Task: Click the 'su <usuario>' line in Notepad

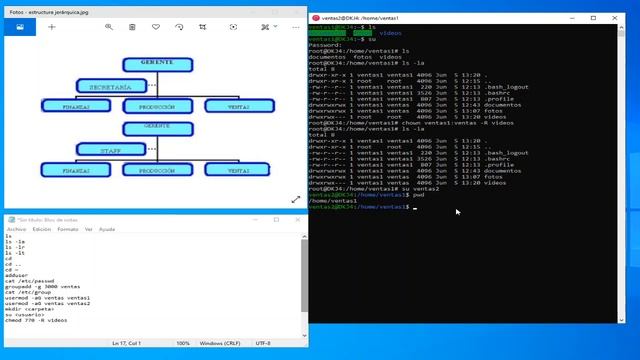Action: point(24,315)
